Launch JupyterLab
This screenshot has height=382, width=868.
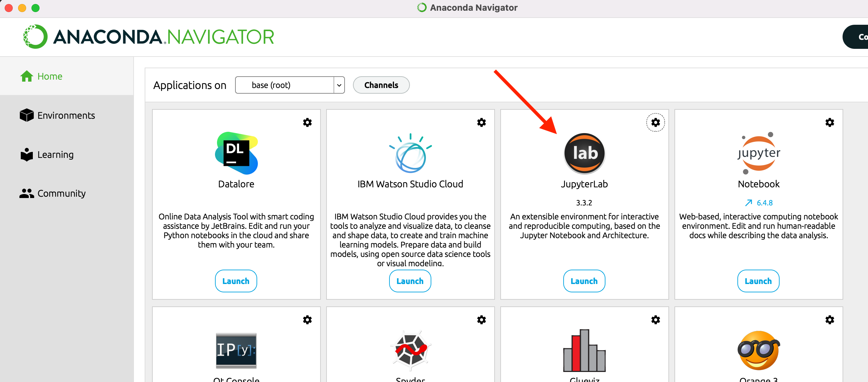tap(584, 281)
